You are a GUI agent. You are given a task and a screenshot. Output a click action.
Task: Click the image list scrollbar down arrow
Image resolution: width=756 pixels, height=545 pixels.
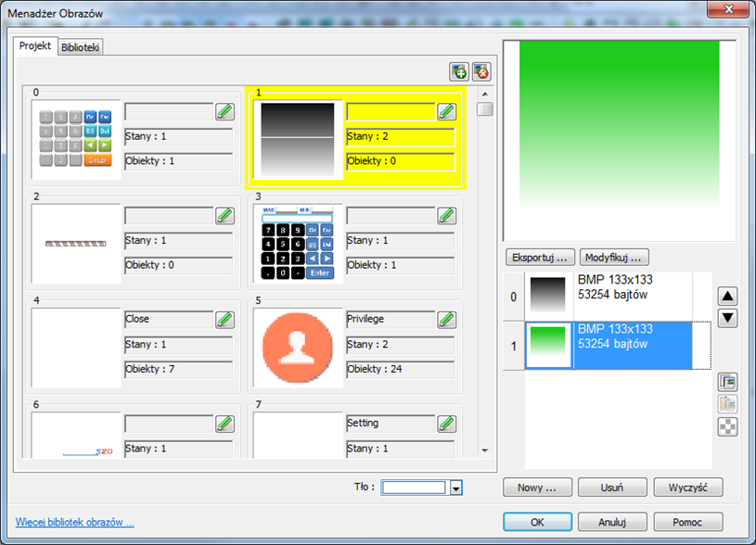pos(485,450)
